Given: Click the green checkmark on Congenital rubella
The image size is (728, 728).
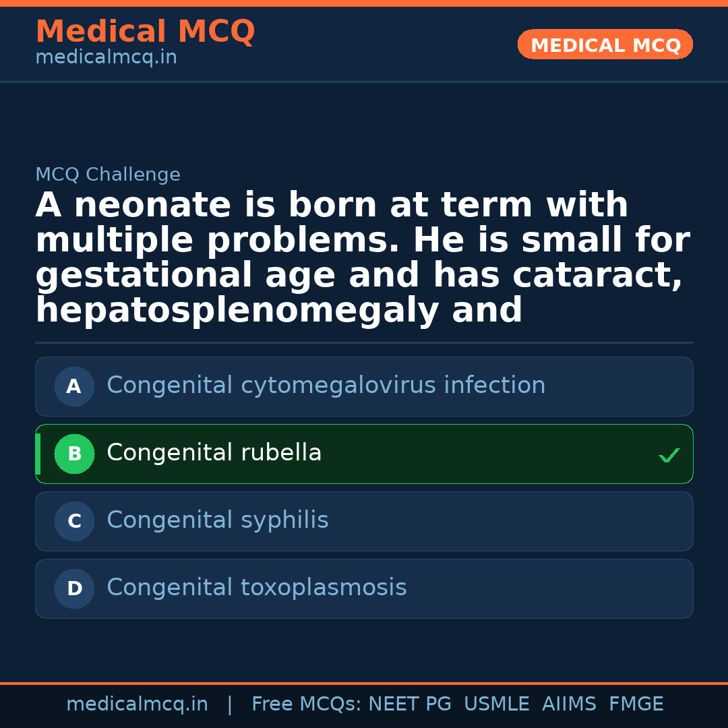Looking at the screenshot, I should (669, 456).
